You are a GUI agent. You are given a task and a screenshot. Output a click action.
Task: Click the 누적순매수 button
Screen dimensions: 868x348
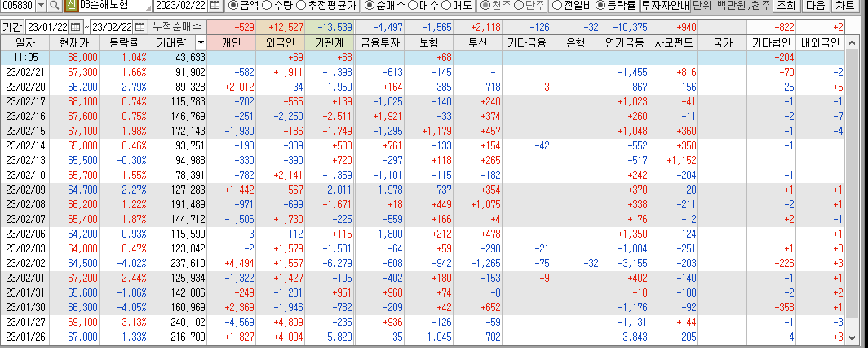(179, 27)
